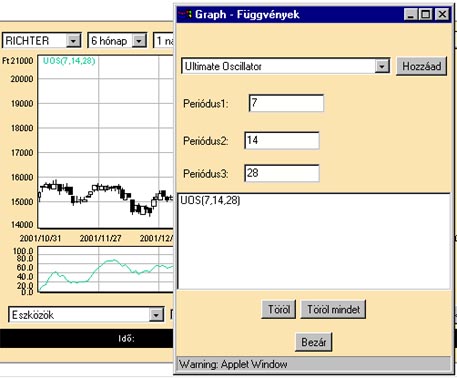Focus the Periódus2 input field

coord(282,140)
